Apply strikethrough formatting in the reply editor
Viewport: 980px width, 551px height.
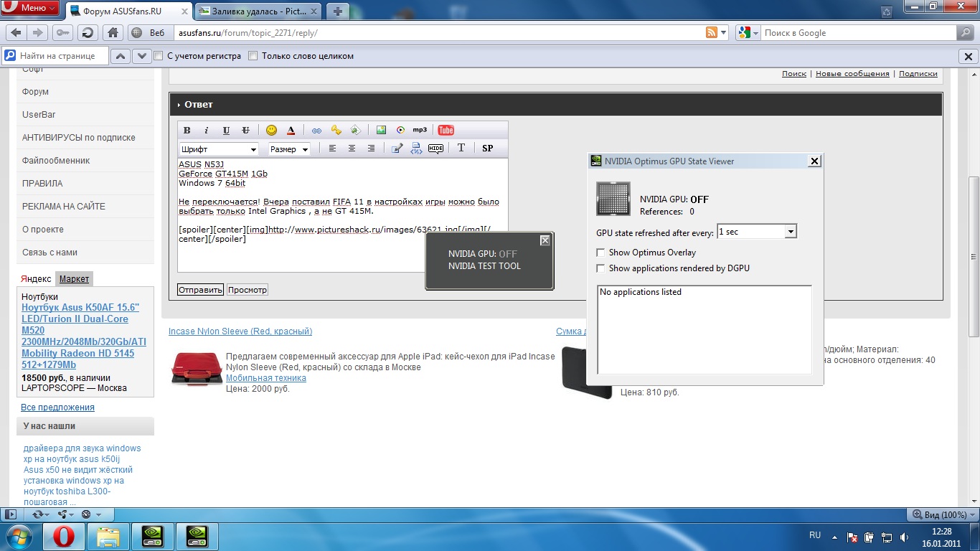245,130
